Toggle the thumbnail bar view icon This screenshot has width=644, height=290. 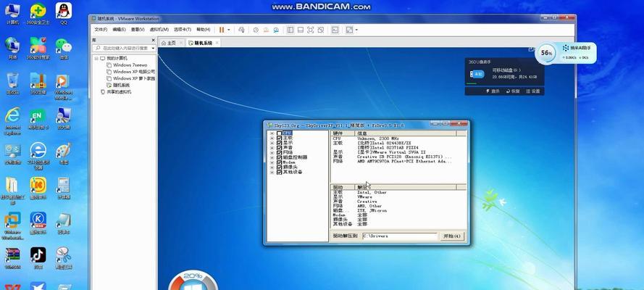[x=301, y=30]
